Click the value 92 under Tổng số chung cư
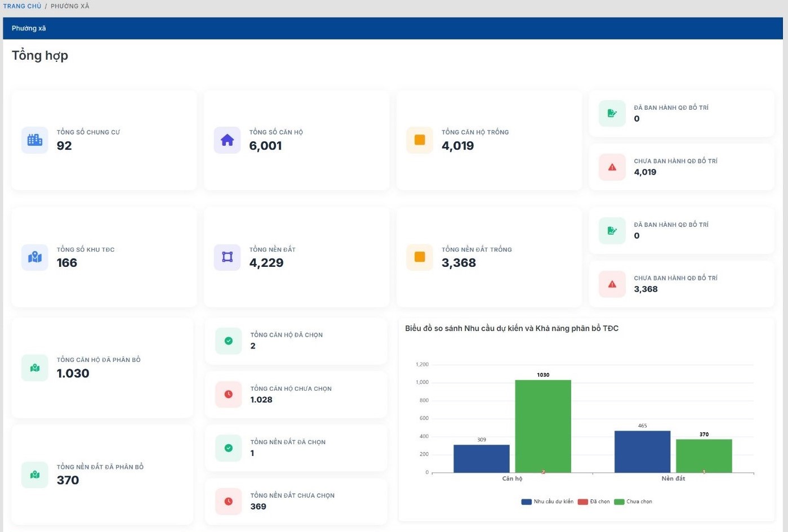Viewport: 788px width, 532px height. click(64, 146)
